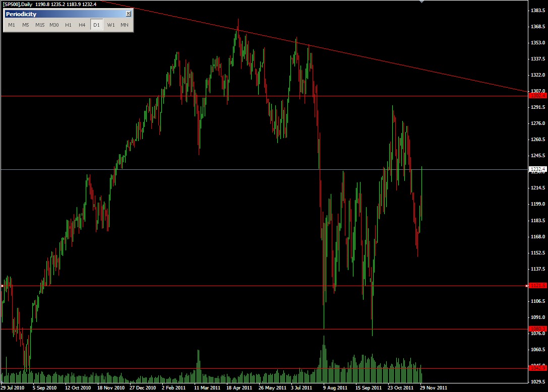Click 1029.5 on the price scale

(x=538, y=381)
